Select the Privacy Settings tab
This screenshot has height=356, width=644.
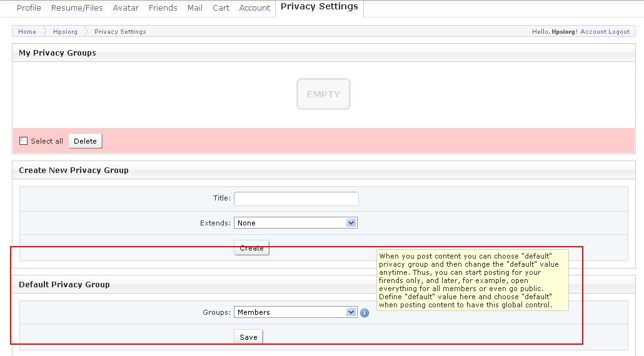click(319, 7)
